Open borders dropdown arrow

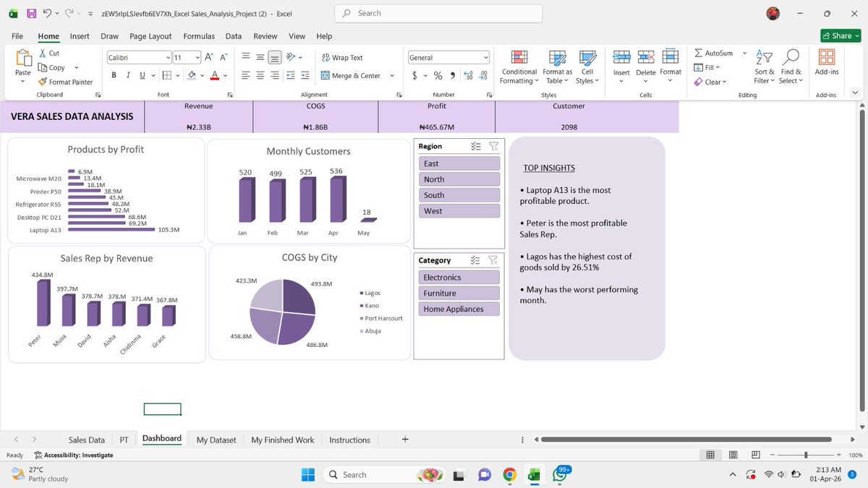coord(178,75)
